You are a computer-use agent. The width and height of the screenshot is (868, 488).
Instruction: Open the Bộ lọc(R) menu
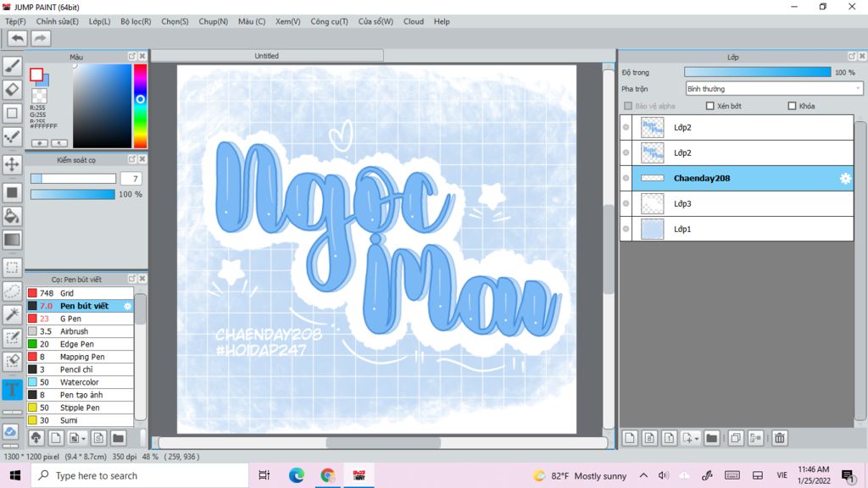coord(136,21)
